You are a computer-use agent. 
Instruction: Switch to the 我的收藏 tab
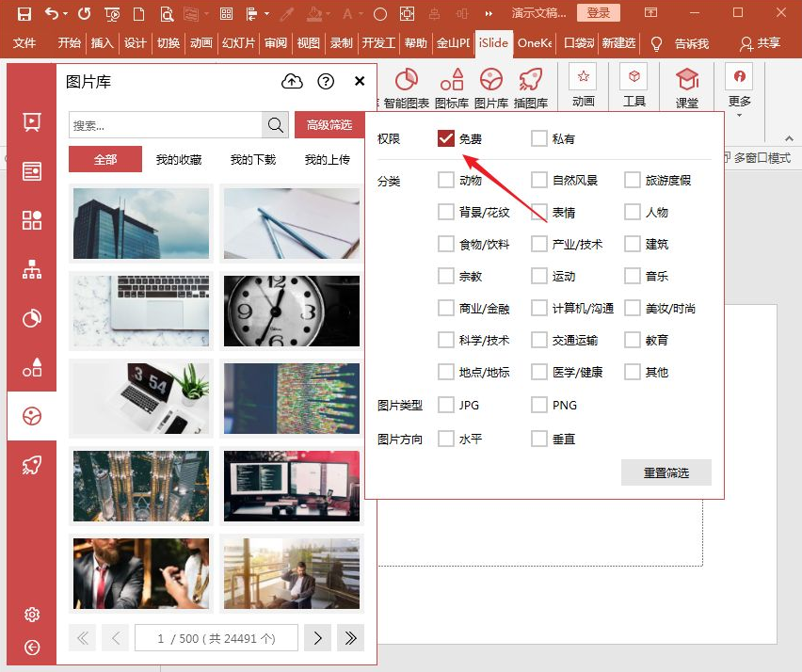179,160
